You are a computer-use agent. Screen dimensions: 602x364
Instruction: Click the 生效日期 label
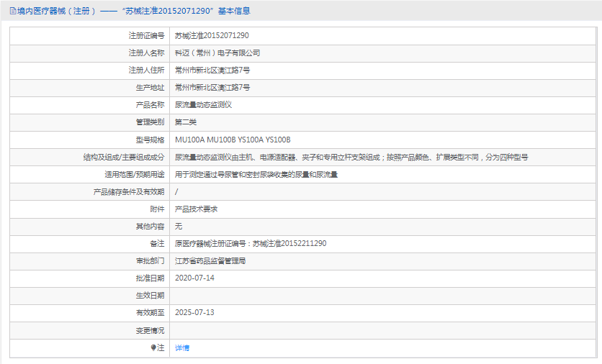tap(150, 296)
